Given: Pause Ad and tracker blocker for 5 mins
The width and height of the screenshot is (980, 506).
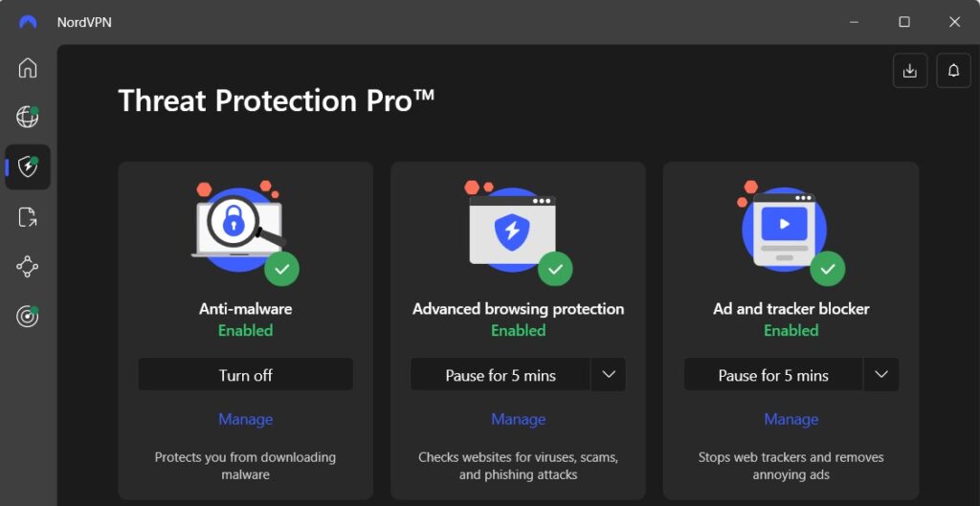Looking at the screenshot, I should [772, 375].
